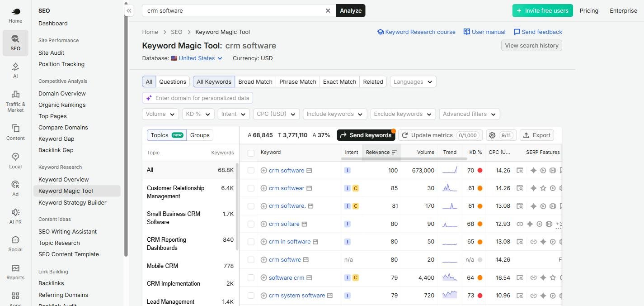Open SERP snapshot icon beside 'crm in software'

pyautogui.click(x=315, y=241)
